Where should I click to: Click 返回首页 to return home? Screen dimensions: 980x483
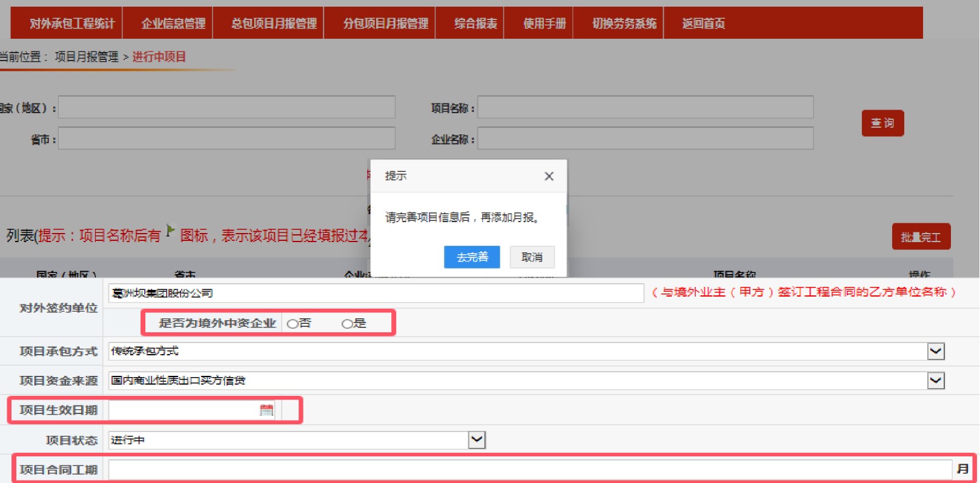[703, 24]
